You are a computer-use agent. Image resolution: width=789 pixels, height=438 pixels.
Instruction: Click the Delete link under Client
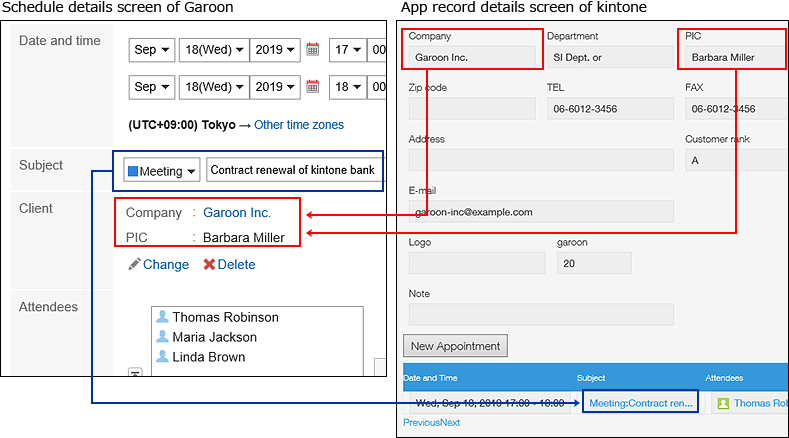pos(236,264)
